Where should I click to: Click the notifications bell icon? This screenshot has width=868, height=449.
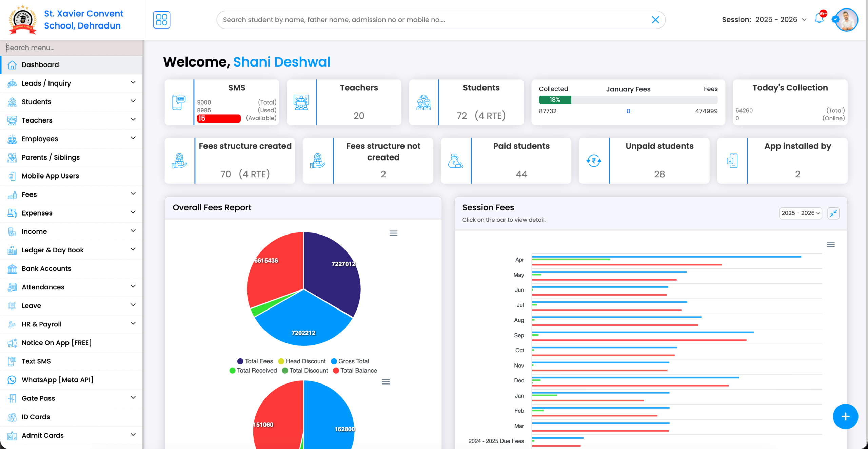coord(819,20)
